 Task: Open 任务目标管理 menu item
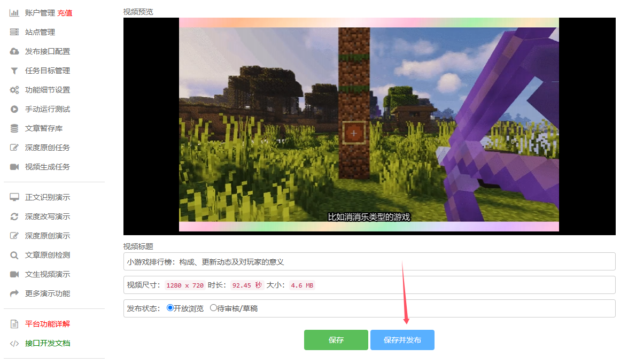pyautogui.click(x=48, y=71)
